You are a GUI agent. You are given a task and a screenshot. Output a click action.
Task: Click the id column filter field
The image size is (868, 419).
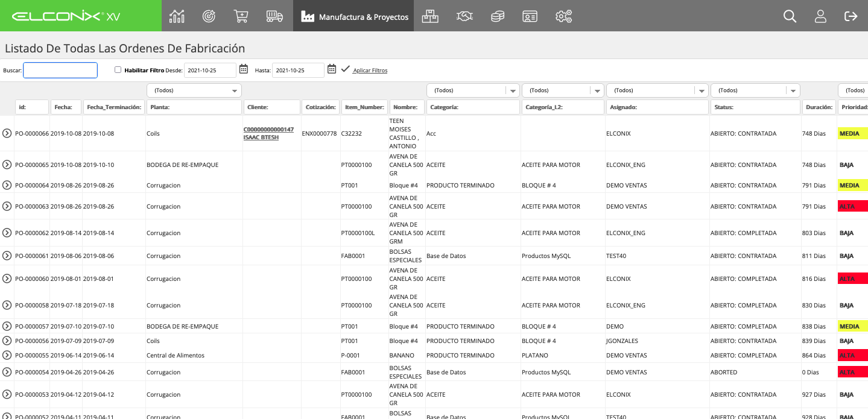pos(32,107)
